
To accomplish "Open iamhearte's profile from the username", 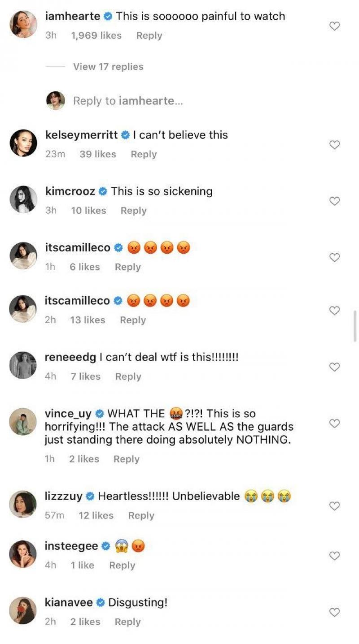I will 73,16.
